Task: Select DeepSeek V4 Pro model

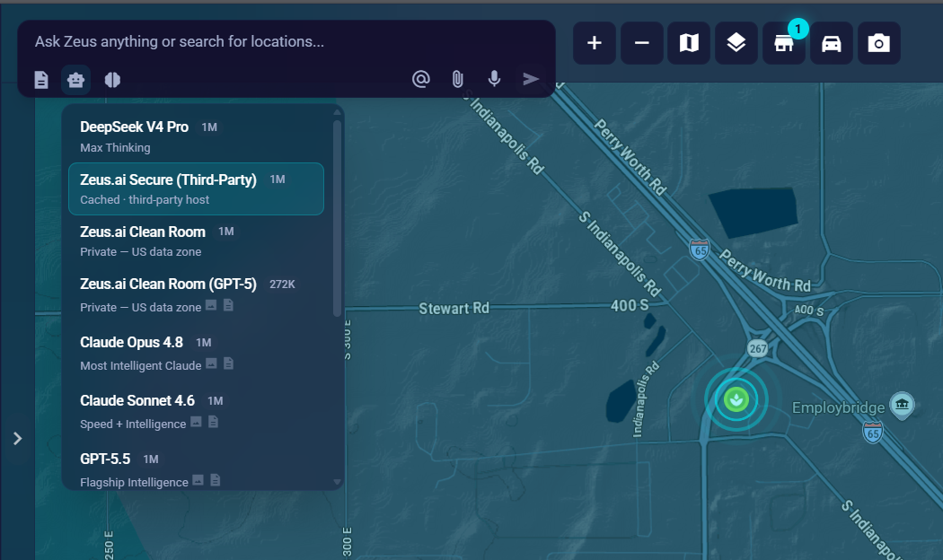Action: (x=196, y=136)
